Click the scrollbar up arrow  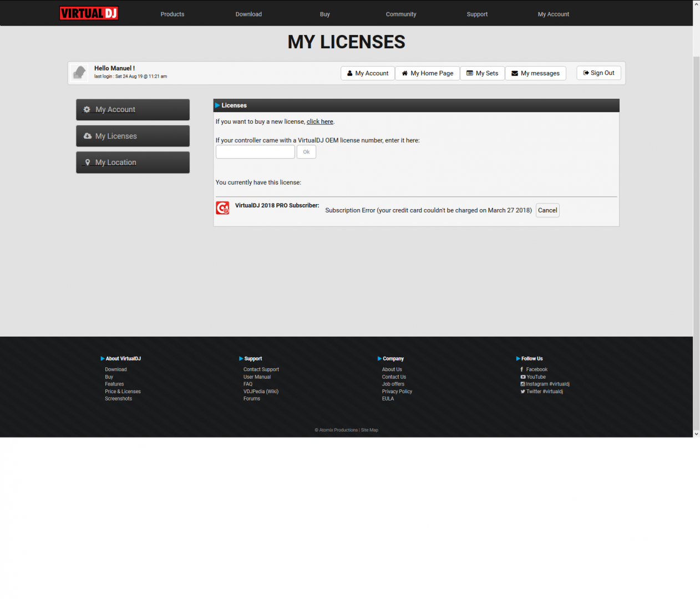[697, 4]
